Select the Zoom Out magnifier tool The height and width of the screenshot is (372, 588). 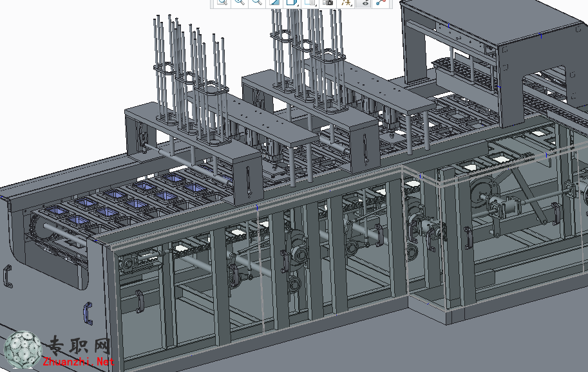(257, 2)
